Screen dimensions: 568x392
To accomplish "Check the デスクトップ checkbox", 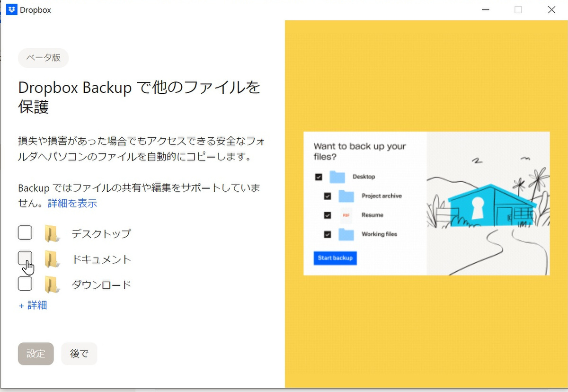I will [25, 232].
